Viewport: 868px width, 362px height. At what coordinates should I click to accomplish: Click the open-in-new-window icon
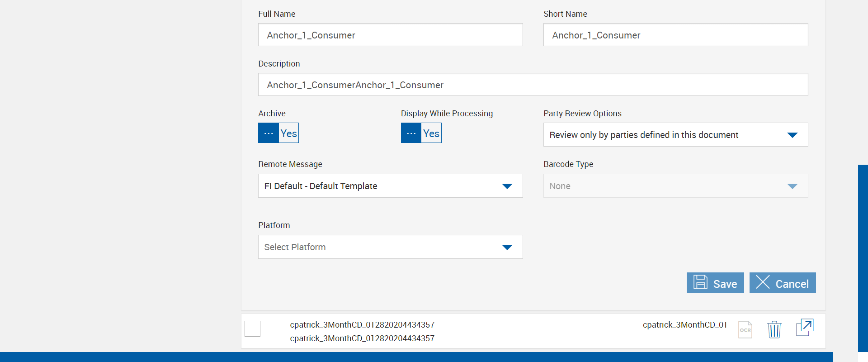point(804,327)
